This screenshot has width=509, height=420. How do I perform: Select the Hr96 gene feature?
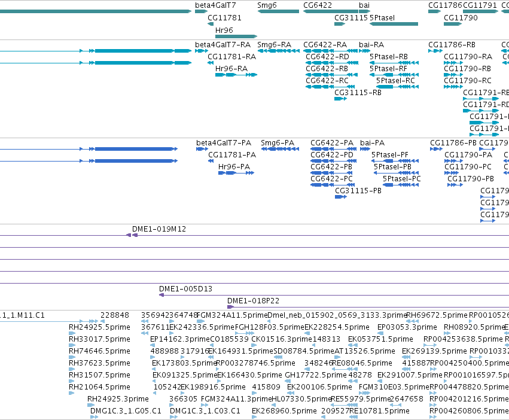point(236,36)
